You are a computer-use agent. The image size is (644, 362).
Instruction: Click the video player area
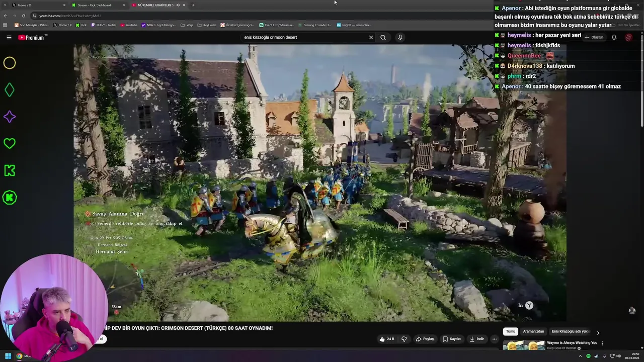(x=320, y=183)
